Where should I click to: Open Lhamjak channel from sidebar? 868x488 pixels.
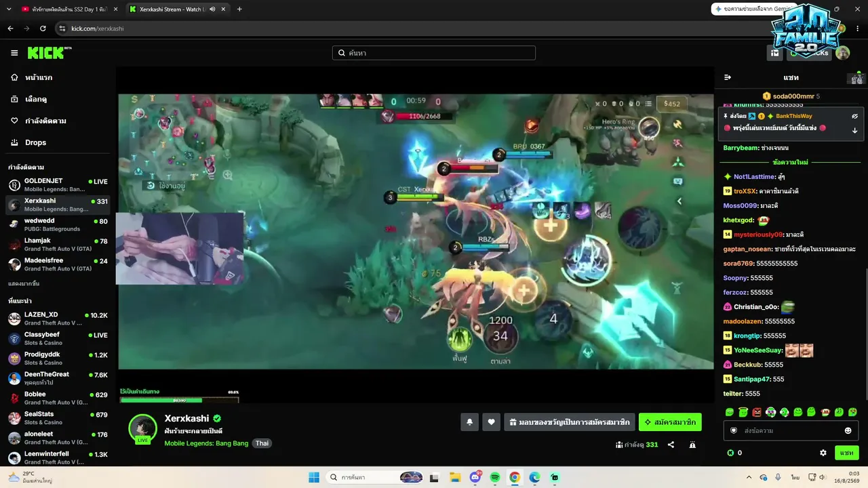coord(58,245)
